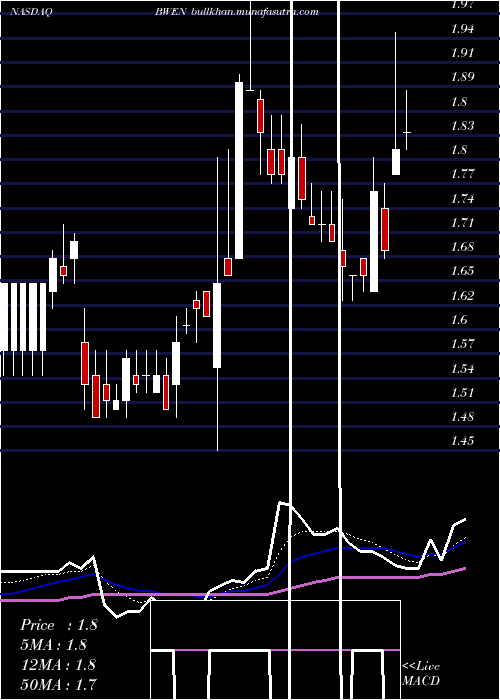Select the 1.65 price axis label
Image resolution: width=500 pixels, height=700 pixels.
click(x=462, y=271)
